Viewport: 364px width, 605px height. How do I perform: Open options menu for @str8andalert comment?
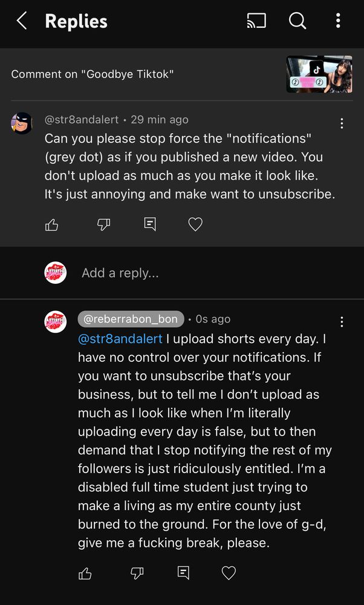[342, 123]
